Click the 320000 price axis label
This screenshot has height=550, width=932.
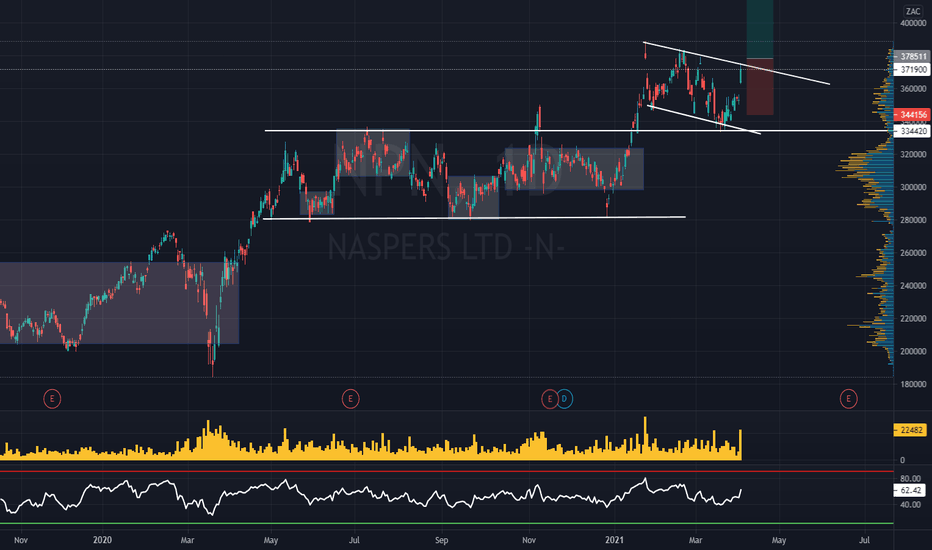coord(914,154)
